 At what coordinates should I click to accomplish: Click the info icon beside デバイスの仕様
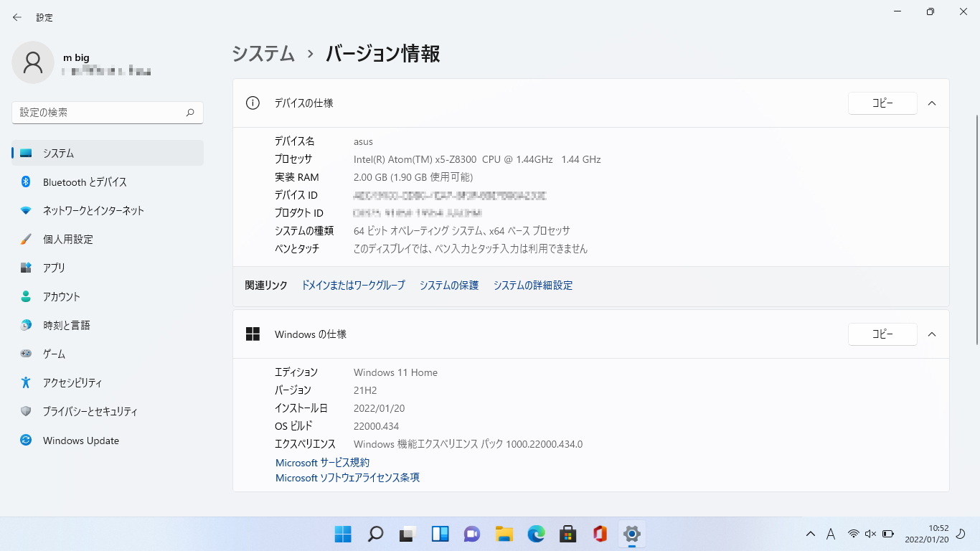(x=253, y=103)
